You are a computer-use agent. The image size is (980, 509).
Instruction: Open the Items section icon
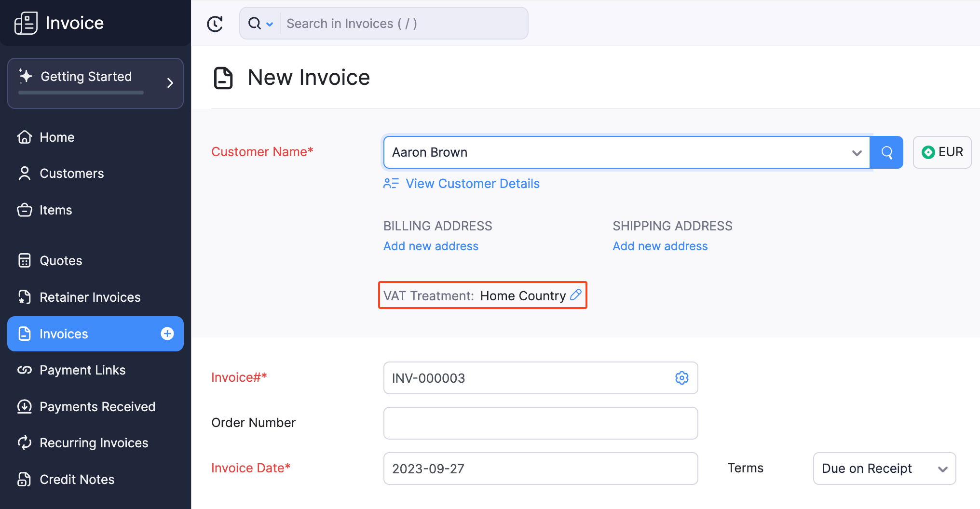[25, 210]
